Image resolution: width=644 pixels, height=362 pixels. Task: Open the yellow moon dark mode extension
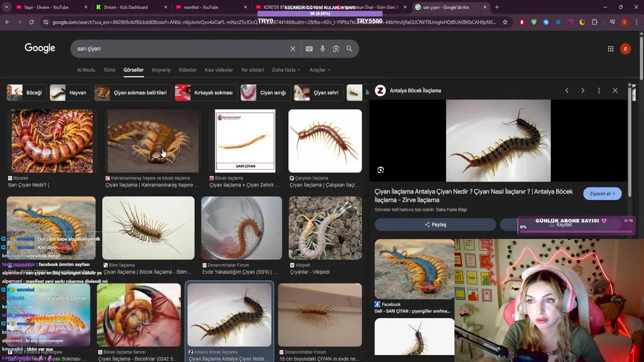(x=582, y=22)
